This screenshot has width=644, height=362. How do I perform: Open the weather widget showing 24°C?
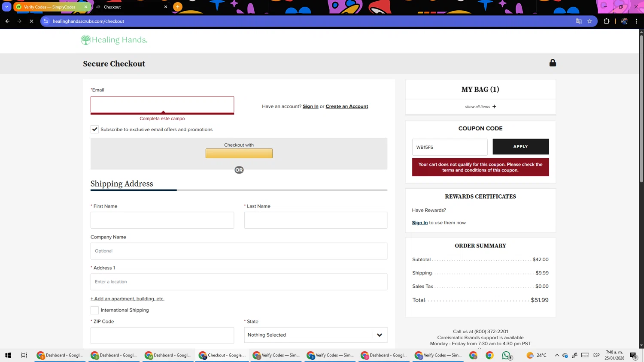(537, 355)
